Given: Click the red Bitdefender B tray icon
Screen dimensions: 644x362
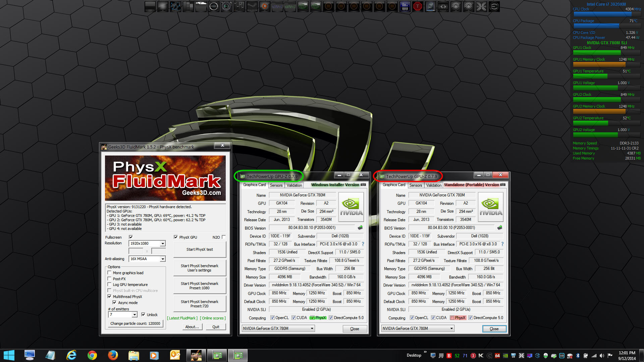Looking at the screenshot, I should coord(449,356).
